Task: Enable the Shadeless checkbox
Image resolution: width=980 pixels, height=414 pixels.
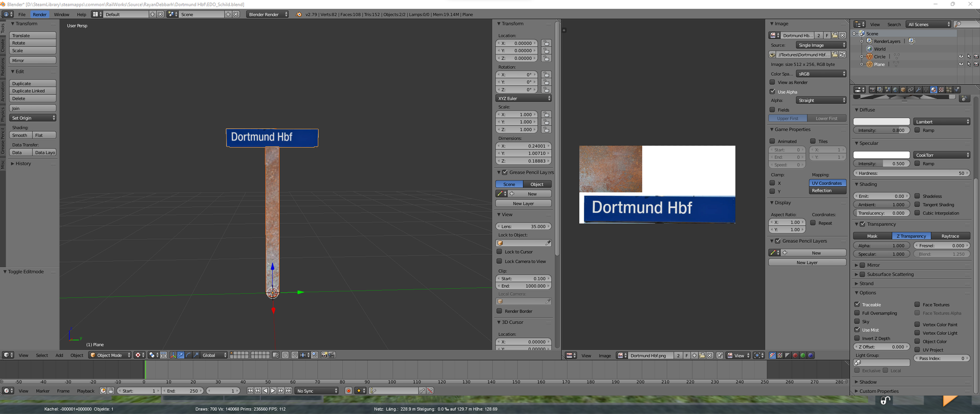Action: click(917, 196)
